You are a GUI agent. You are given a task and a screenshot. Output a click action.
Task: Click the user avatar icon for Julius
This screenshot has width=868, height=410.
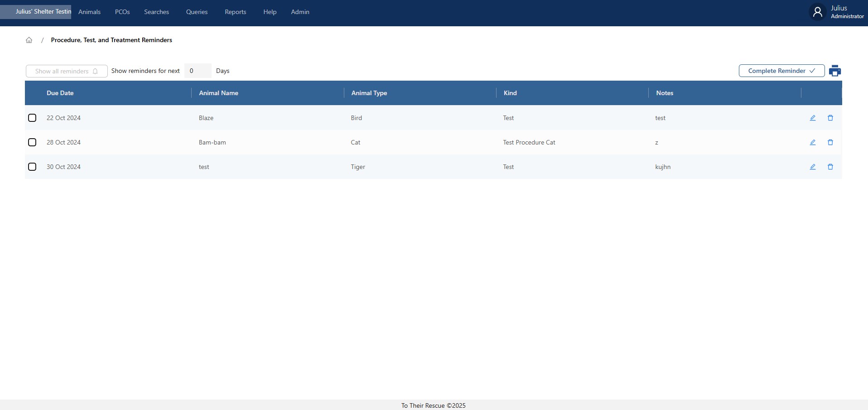tap(817, 12)
